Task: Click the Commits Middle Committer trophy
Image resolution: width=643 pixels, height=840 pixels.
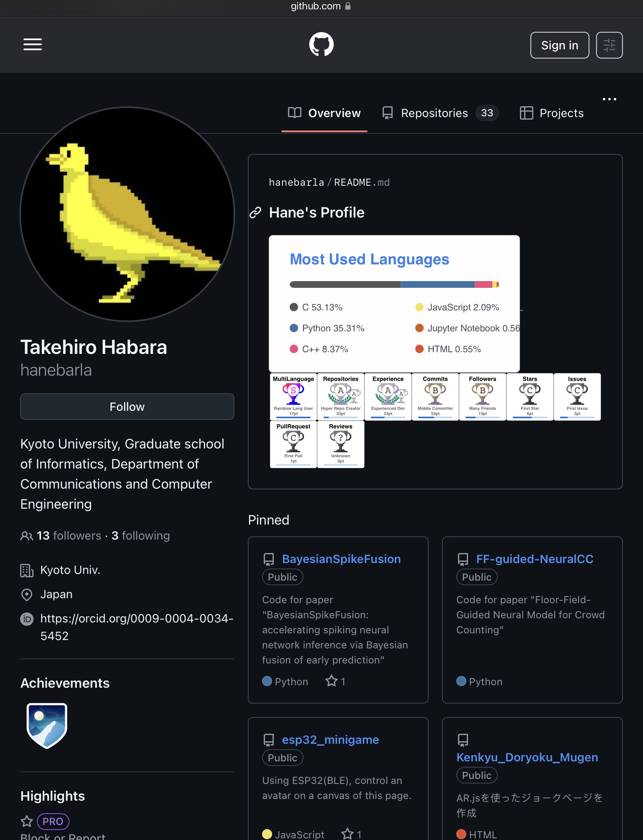Action: pos(435,397)
